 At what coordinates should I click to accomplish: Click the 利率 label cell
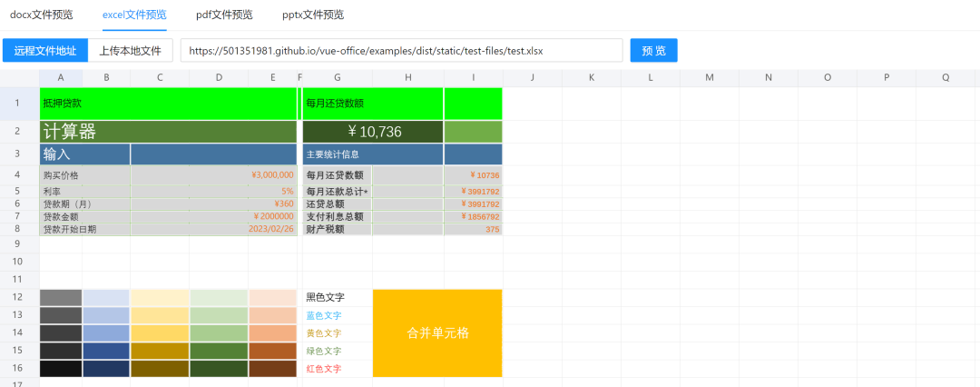click(x=85, y=192)
